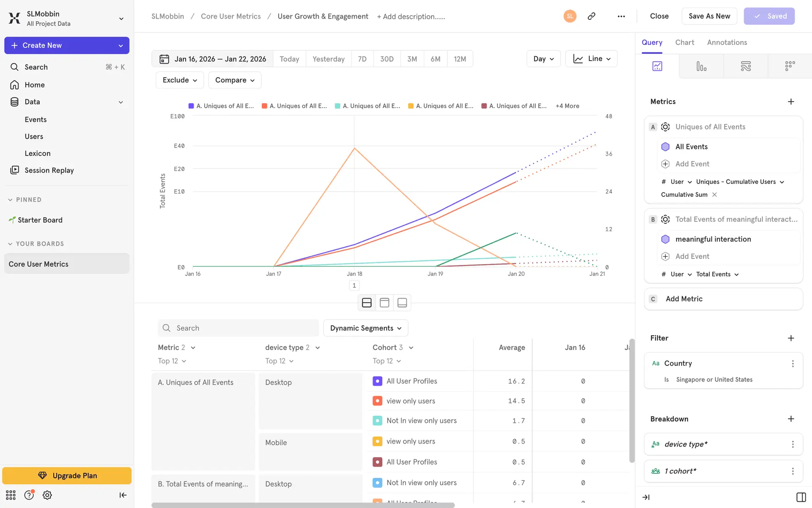The image size is (812, 508).
Task: Expand the Dynamic Segments dropdown
Action: (365, 328)
